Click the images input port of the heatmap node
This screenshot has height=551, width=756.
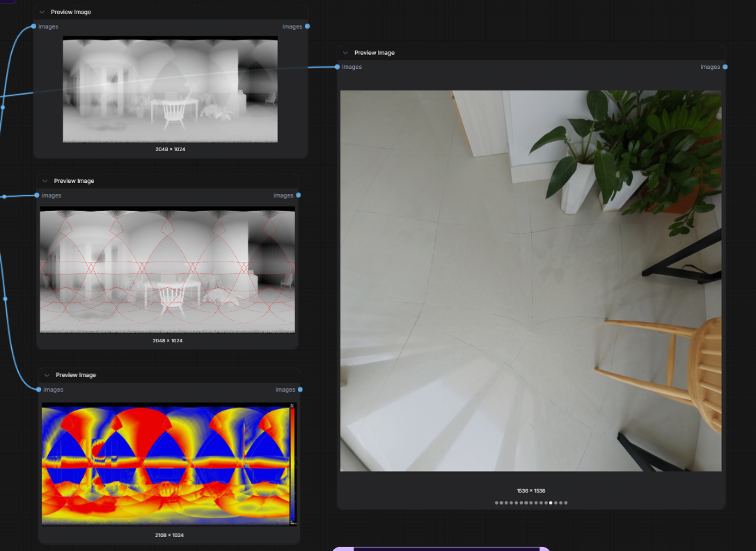(x=38, y=389)
